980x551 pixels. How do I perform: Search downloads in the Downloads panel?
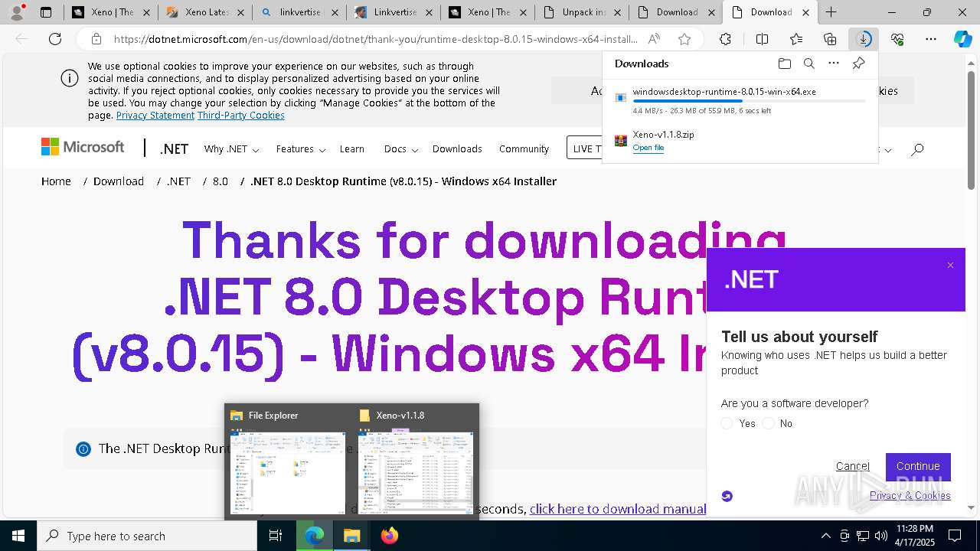click(x=808, y=64)
